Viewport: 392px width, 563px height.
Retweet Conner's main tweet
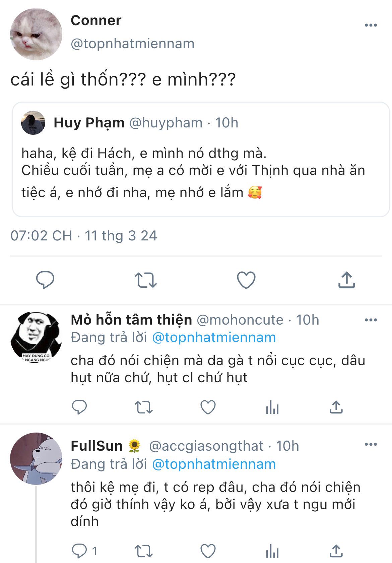tap(145, 280)
